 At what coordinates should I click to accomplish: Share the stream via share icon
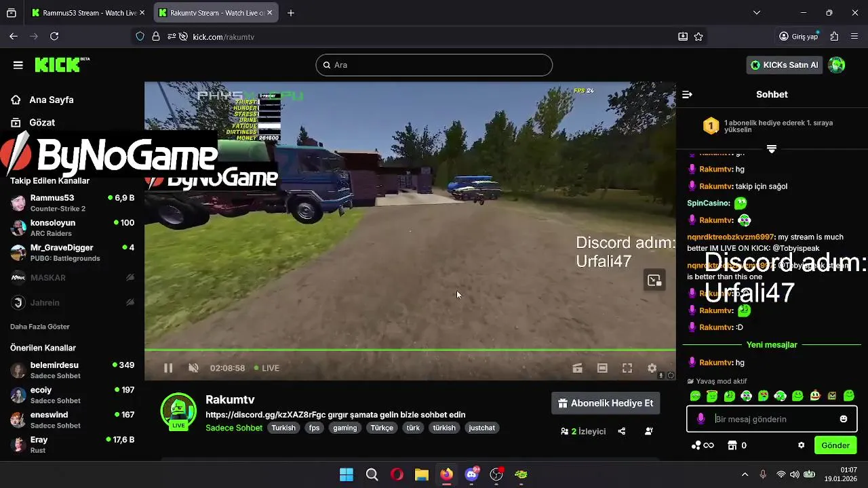click(622, 431)
